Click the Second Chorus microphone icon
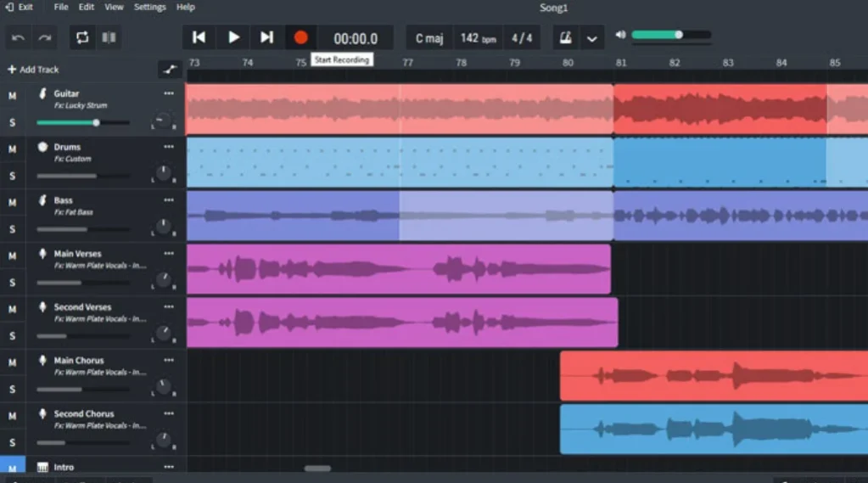The height and width of the screenshot is (483, 868). coord(42,413)
